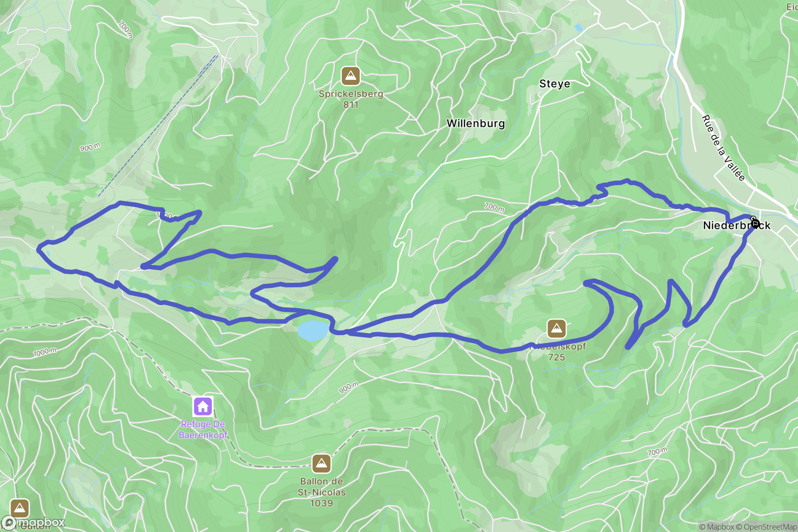The image size is (798, 532).
Task: Click the peak icon above the Mapbox logo
Action: (x=20, y=508)
